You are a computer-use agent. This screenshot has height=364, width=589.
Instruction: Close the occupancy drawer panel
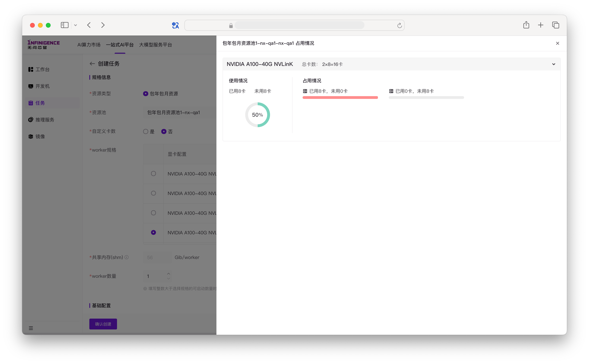557,43
